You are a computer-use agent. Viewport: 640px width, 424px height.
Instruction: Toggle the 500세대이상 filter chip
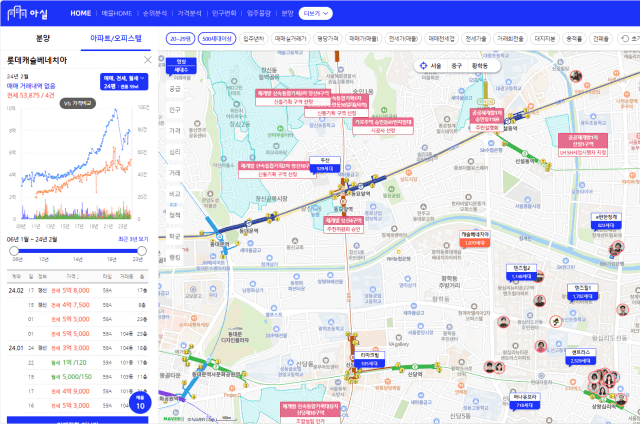[217, 38]
